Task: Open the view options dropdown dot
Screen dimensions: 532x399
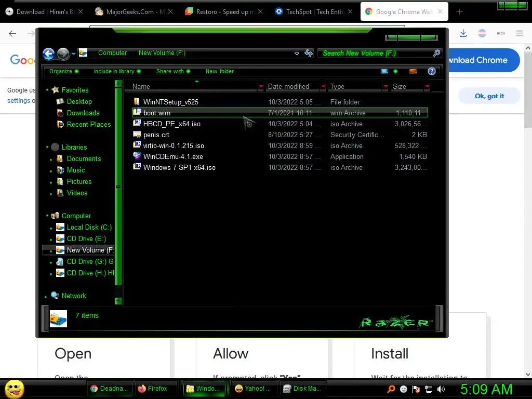Action: point(395,71)
